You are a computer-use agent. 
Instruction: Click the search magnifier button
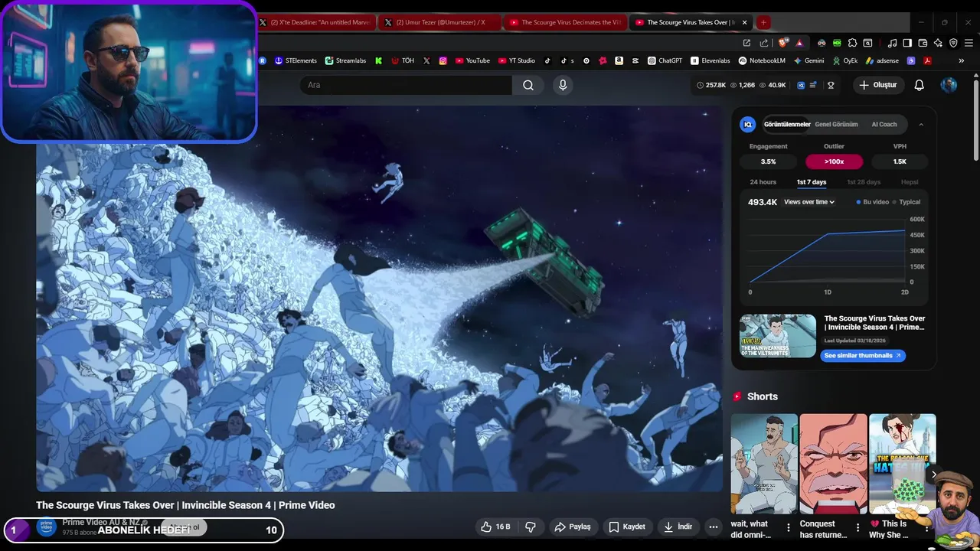[x=528, y=85]
